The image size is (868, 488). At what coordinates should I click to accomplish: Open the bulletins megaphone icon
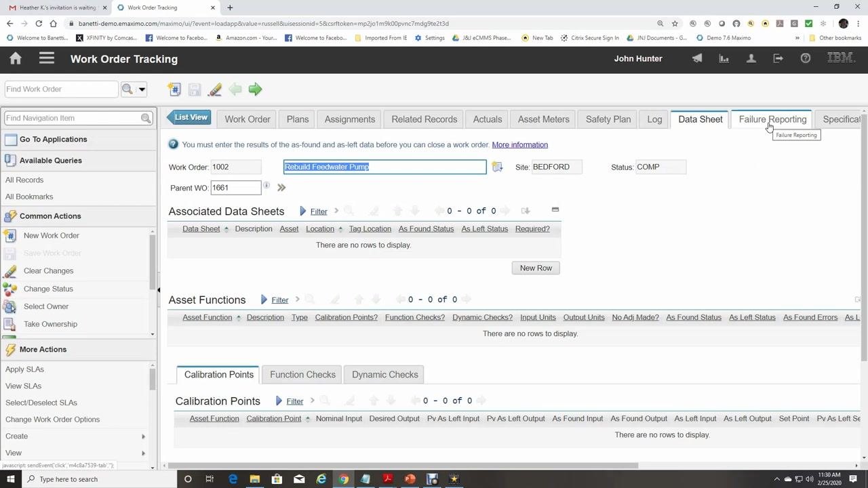click(x=697, y=59)
